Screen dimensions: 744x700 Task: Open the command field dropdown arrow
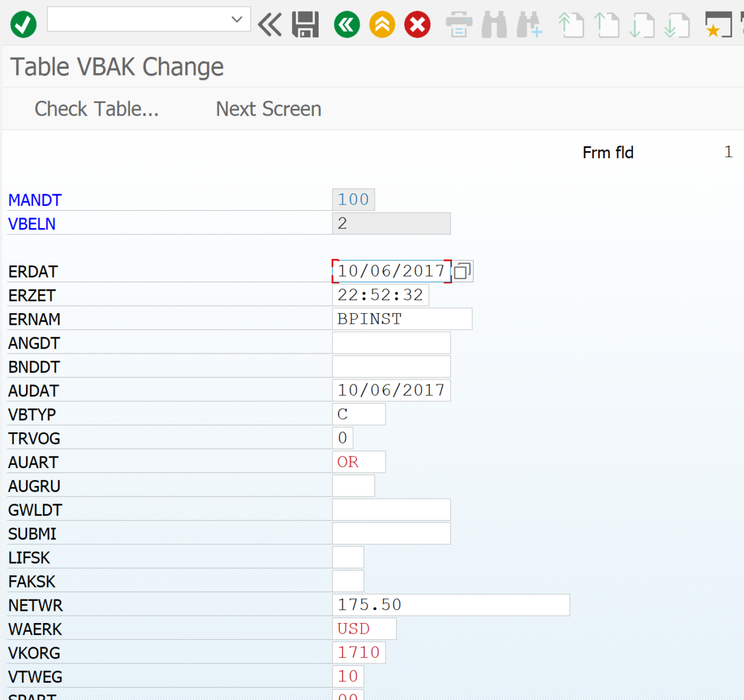coord(236,19)
